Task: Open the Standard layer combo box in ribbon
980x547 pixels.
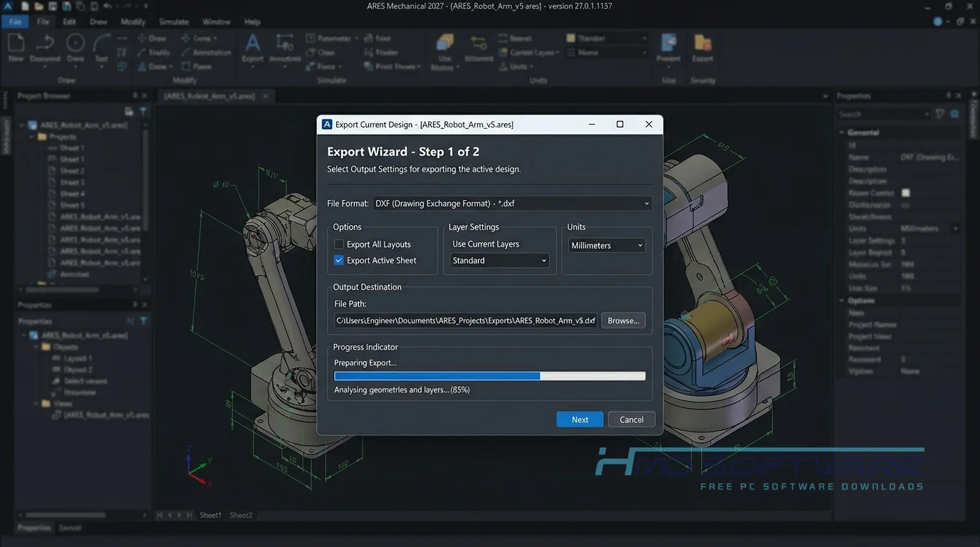Action: pos(607,38)
